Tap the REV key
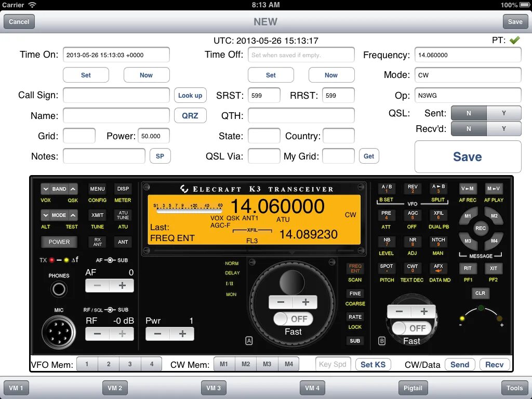Screen dimensions: 532x399 point(413,188)
